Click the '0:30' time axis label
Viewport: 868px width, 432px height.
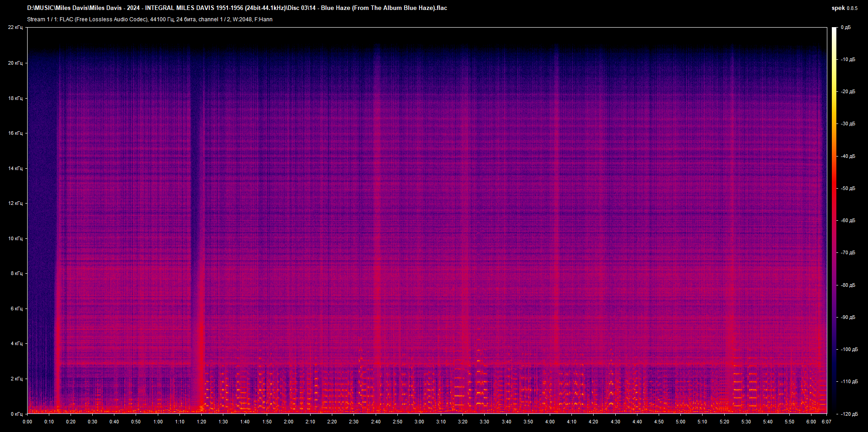tap(92, 422)
